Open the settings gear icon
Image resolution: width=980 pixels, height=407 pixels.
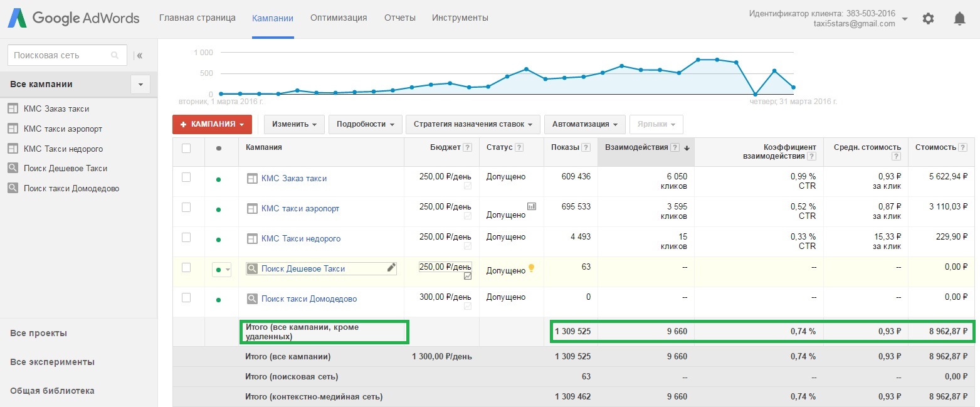click(x=928, y=19)
